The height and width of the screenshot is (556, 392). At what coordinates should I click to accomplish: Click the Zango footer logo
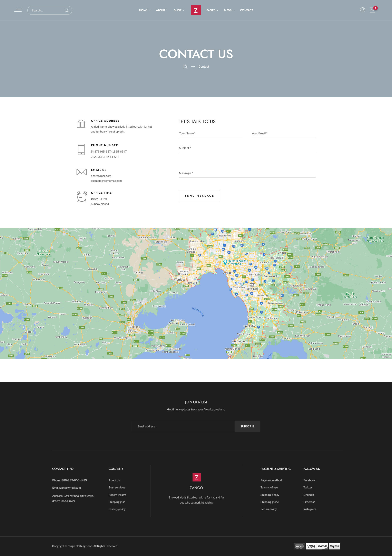coord(196,477)
